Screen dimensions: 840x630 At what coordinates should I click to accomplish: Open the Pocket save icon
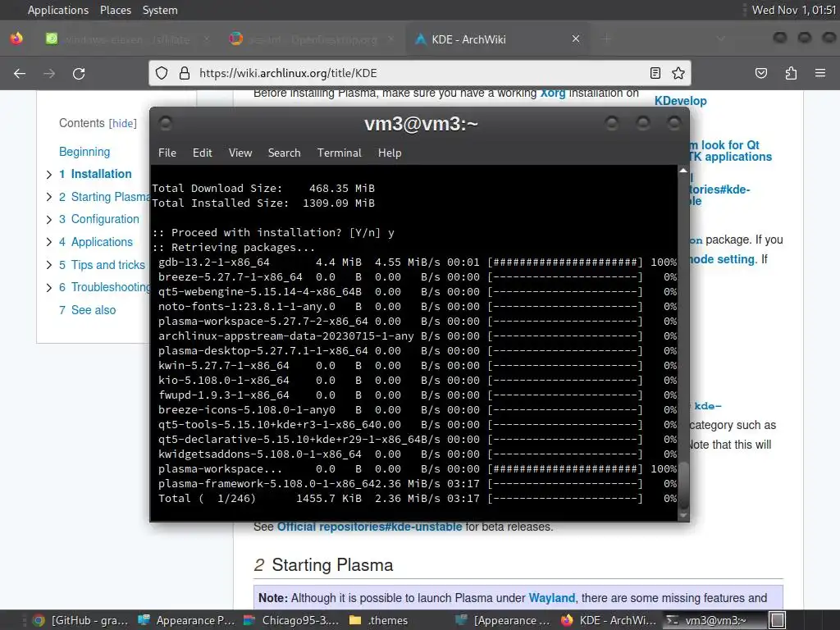point(760,73)
